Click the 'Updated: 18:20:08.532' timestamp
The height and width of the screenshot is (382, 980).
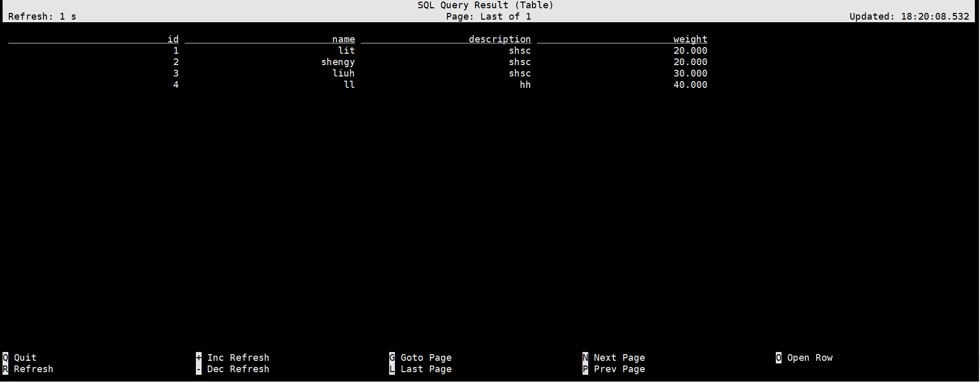click(909, 17)
